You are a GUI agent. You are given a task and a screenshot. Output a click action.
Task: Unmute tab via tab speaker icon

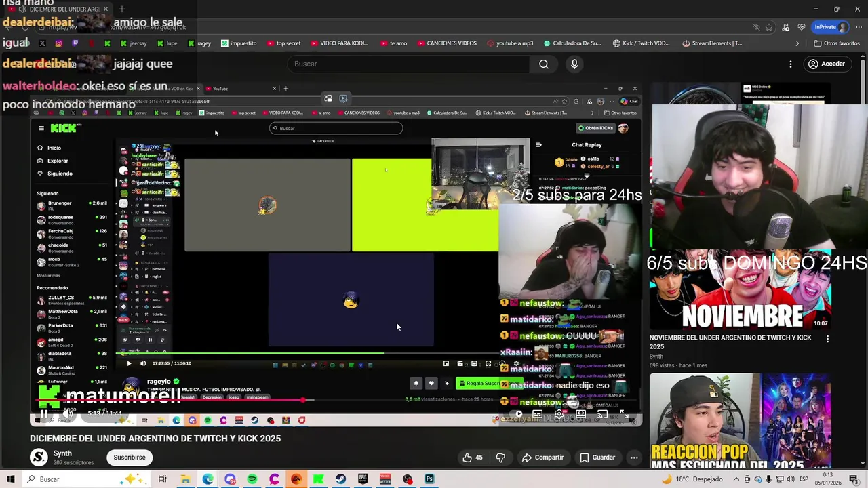point(22,9)
